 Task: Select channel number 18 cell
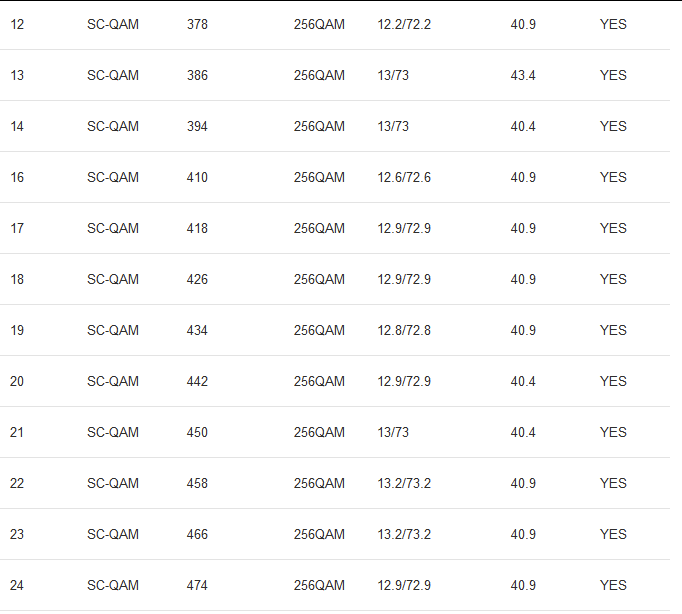(17, 279)
